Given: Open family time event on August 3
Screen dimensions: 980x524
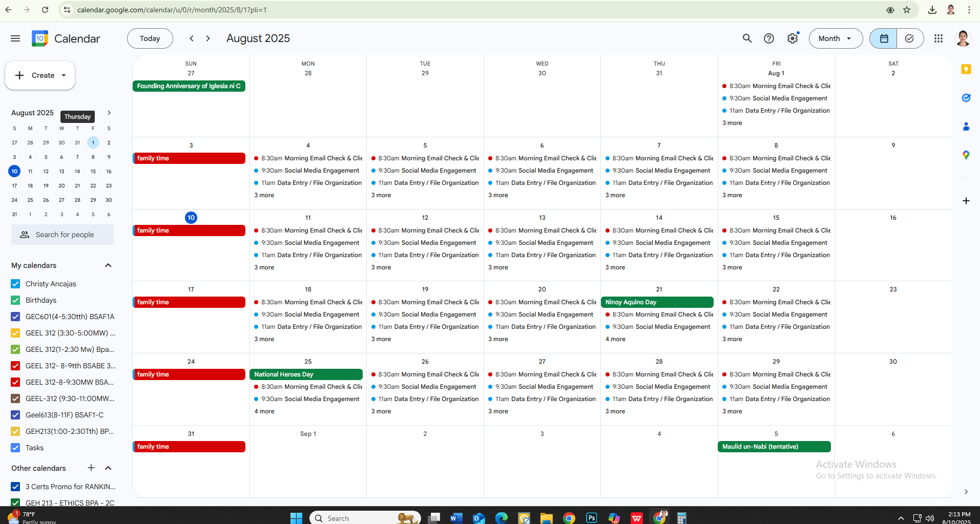Looking at the screenshot, I should tap(189, 158).
